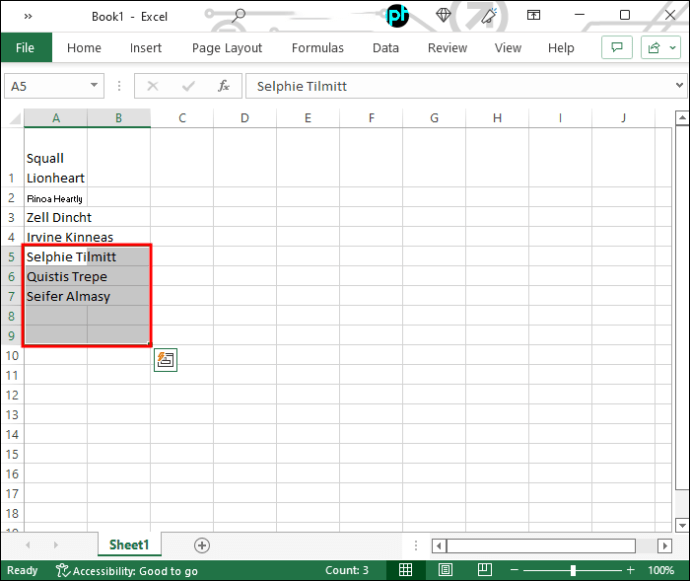Click the Share button
This screenshot has height=581, width=690.
[654, 47]
